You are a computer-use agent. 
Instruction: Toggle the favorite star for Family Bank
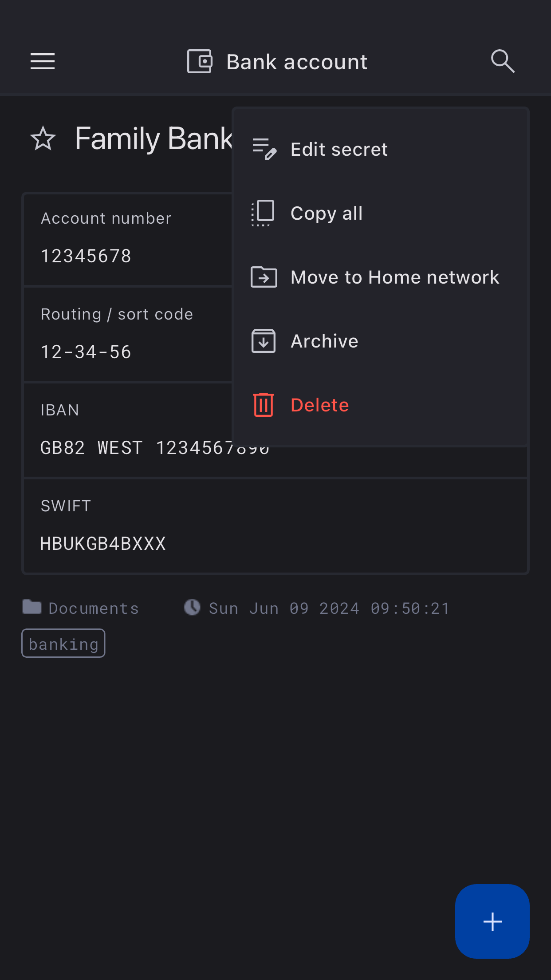(43, 138)
